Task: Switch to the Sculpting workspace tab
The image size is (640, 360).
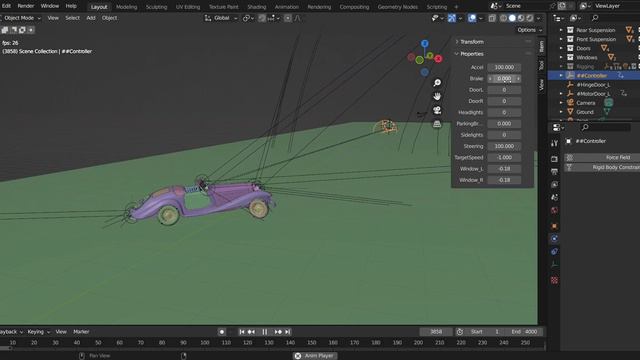Action: [156, 7]
